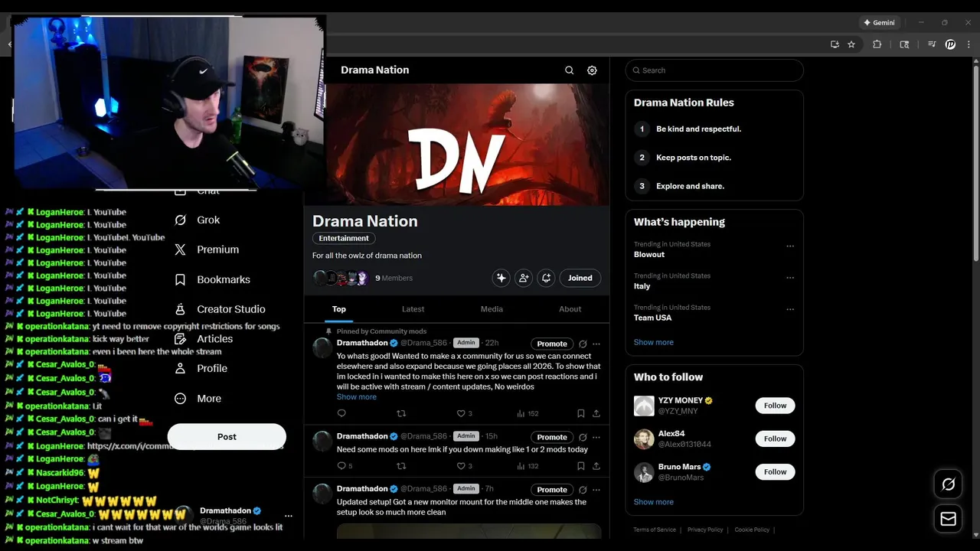The height and width of the screenshot is (551, 980).
Task: Open more options on the 15h post
Action: coord(596,437)
